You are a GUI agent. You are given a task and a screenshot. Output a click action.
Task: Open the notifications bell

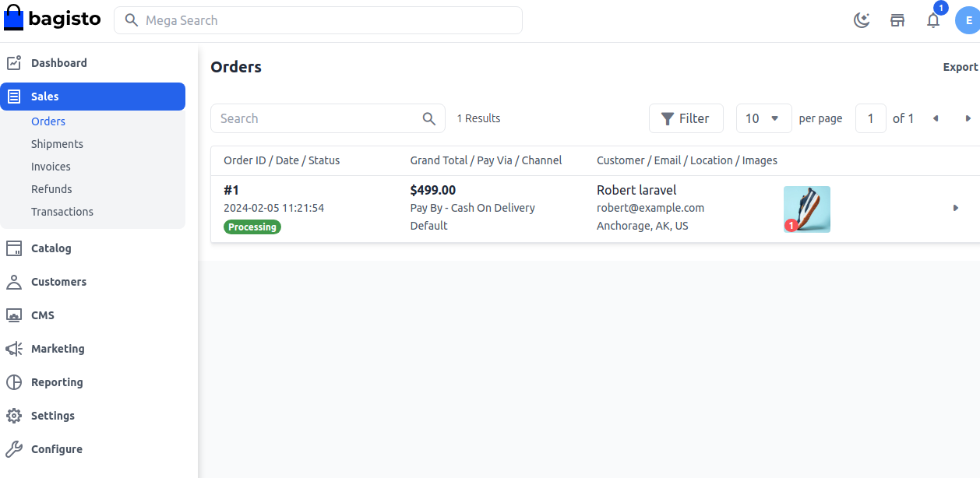click(933, 20)
